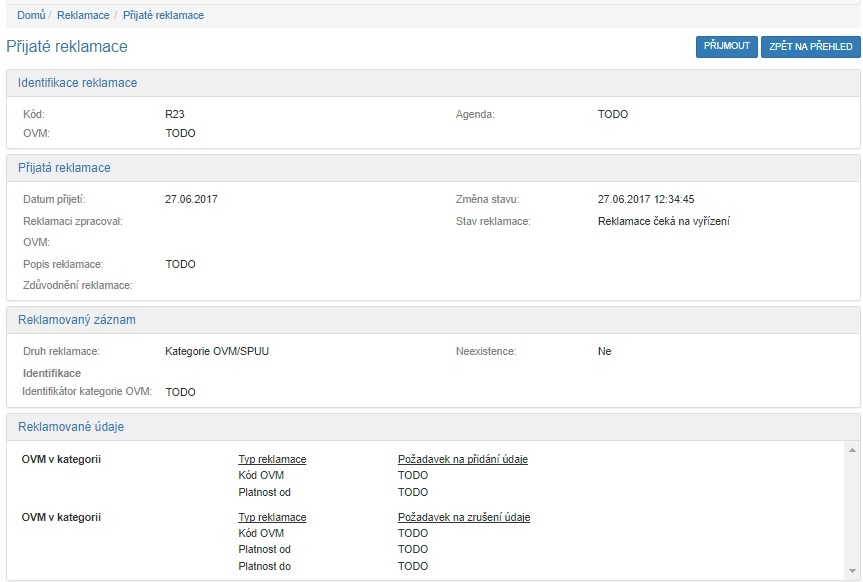This screenshot has width=863, height=582.
Task: Navigate to Reklamace in the breadcrumb
Action: (x=84, y=15)
